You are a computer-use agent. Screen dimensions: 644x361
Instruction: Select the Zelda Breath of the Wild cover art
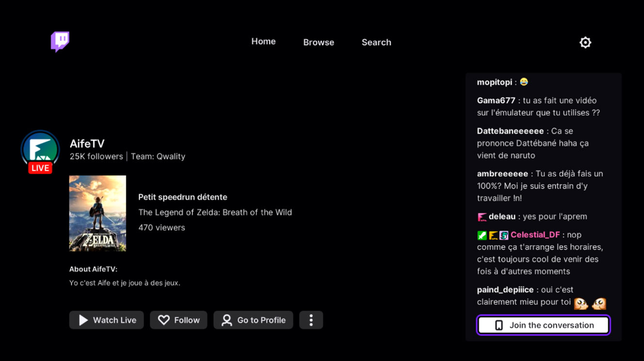(x=97, y=213)
